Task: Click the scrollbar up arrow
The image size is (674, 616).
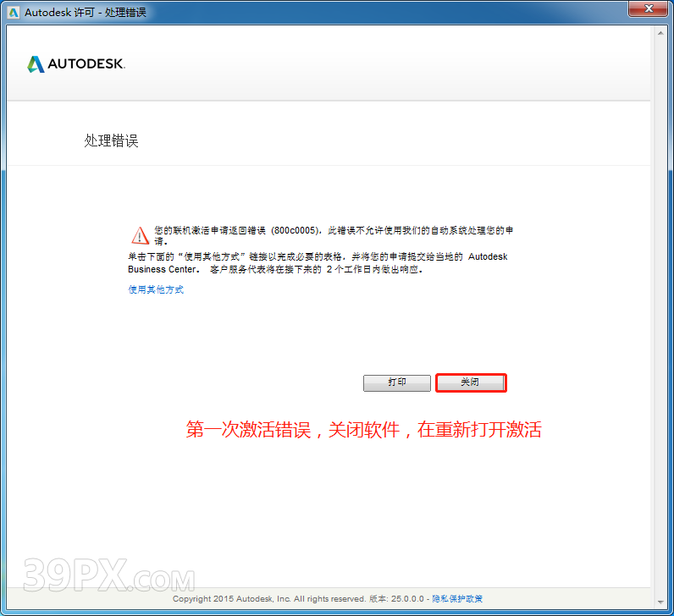Action: (660, 33)
